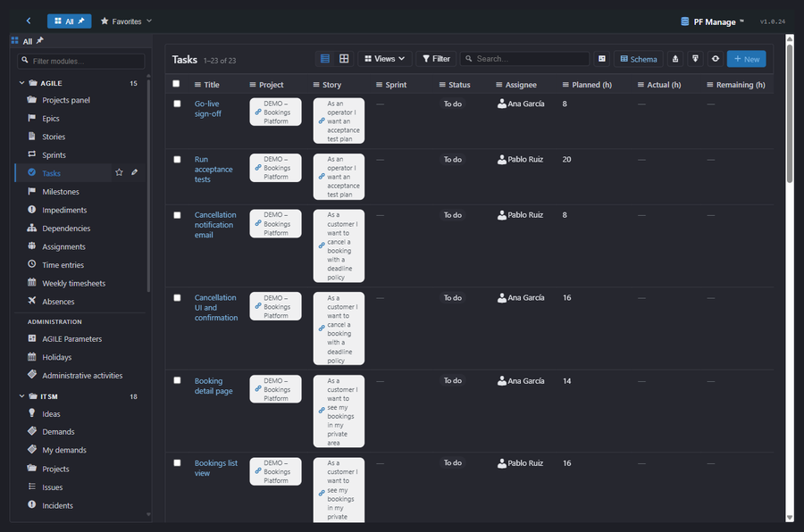Check the Cancellation UI and confirmation checkbox
This screenshot has height=532, width=804.
[177, 298]
